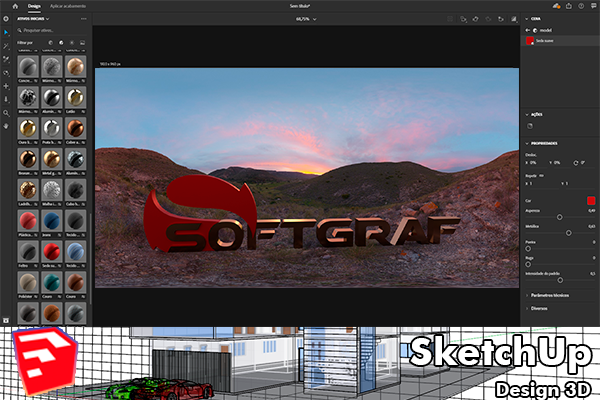The width and height of the screenshot is (600, 400).
Task: Click the canvas toolbar icon after overlapping shapes
Action: click(475, 19)
